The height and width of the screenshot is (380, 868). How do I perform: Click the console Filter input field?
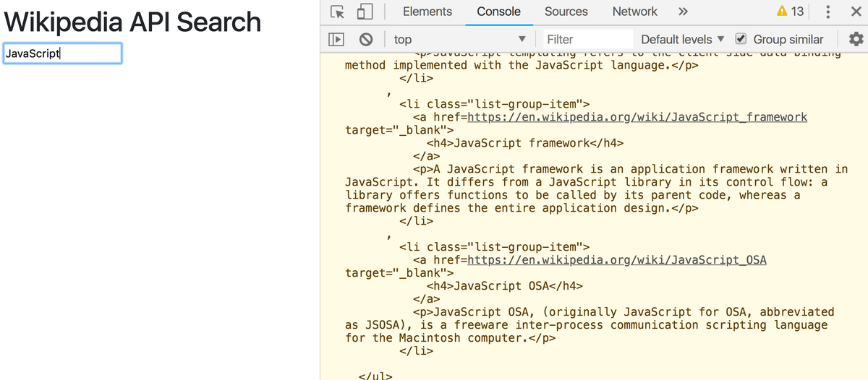(586, 40)
